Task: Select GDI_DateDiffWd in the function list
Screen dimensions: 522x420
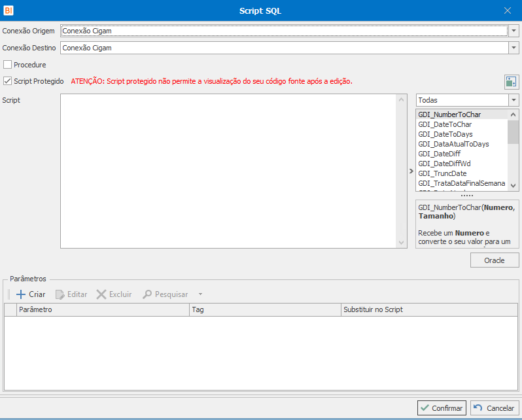Action: coord(462,164)
